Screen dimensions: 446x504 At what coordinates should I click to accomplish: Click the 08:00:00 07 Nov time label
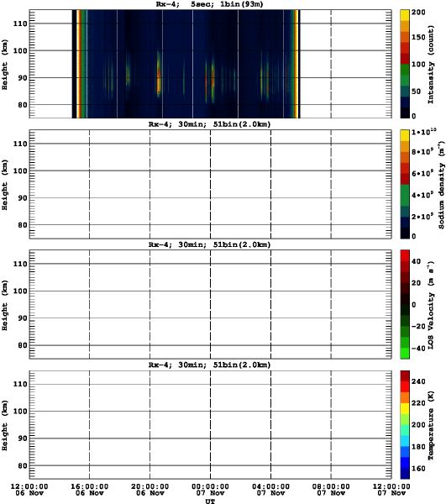point(331,490)
